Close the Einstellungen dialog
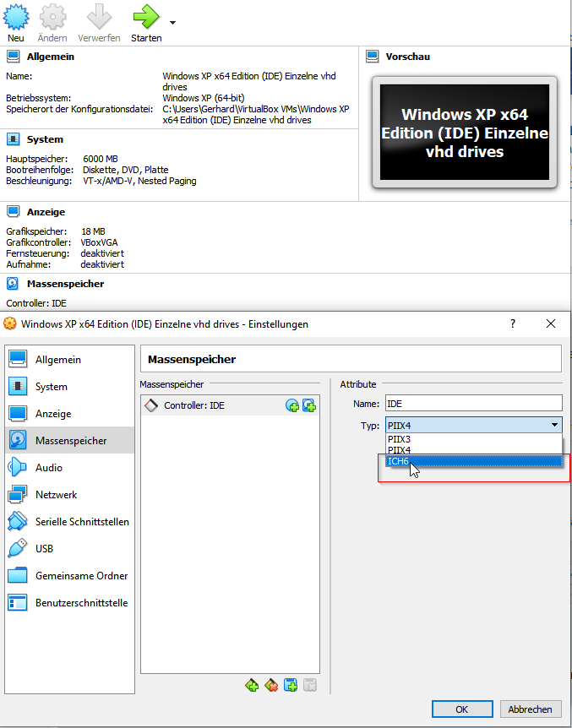Image resolution: width=572 pixels, height=728 pixels. coord(551,323)
